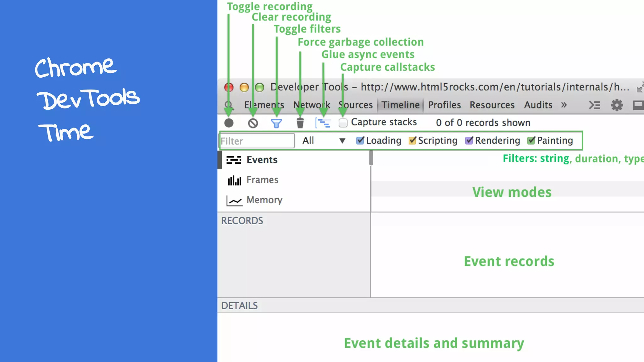Viewport: 644px width, 362px height.
Task: Click in the Filter text field
Action: click(257, 141)
